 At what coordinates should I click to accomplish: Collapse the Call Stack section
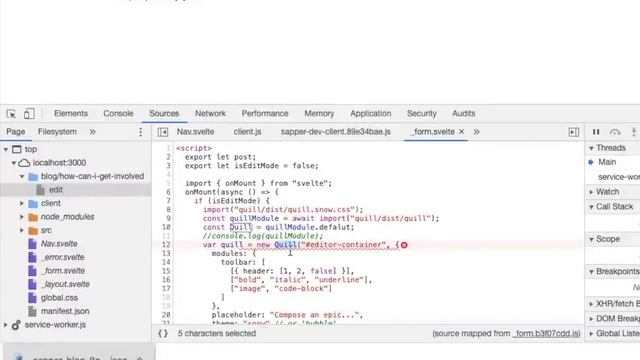click(x=591, y=207)
